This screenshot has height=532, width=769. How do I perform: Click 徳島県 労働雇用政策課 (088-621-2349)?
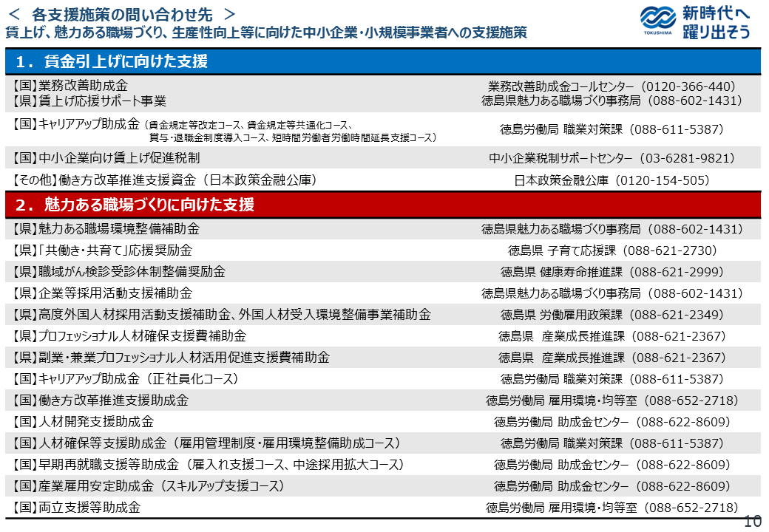click(612, 315)
